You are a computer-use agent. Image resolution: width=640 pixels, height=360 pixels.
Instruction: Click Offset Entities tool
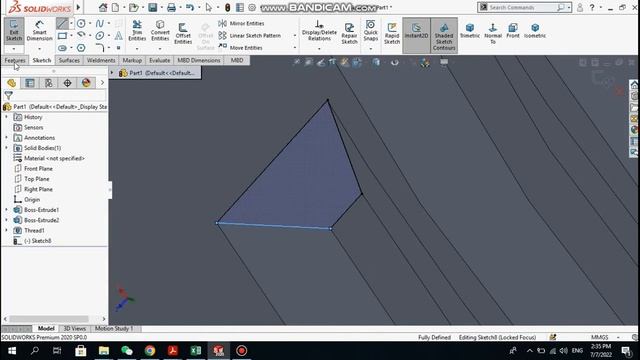(183, 33)
